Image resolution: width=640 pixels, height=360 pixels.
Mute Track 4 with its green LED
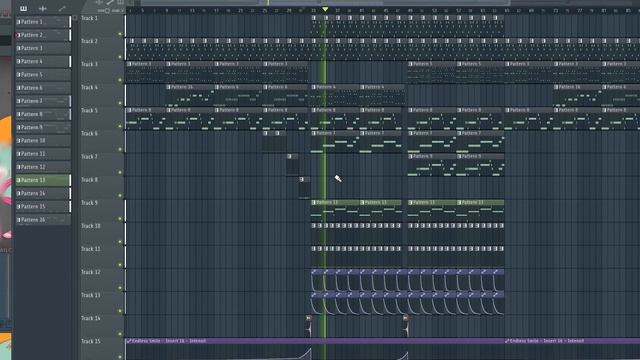click(120, 103)
